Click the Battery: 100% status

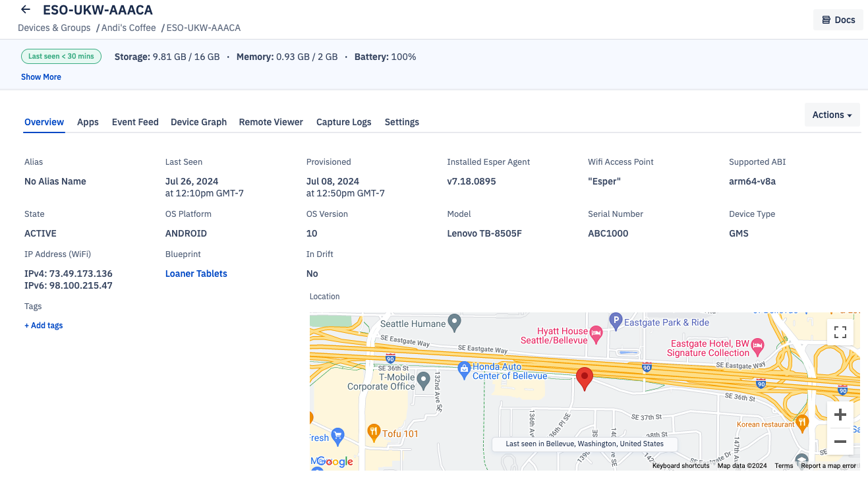coord(386,57)
